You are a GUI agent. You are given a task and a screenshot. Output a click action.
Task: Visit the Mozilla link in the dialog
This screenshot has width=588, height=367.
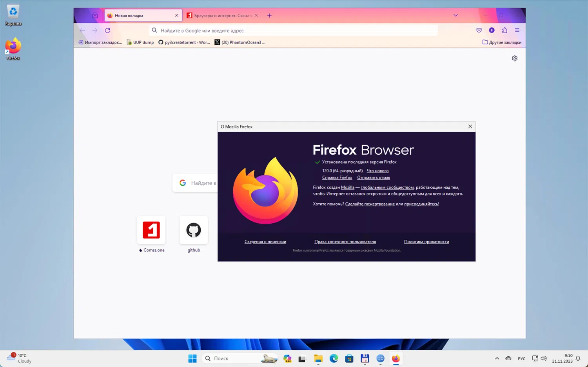click(348, 187)
